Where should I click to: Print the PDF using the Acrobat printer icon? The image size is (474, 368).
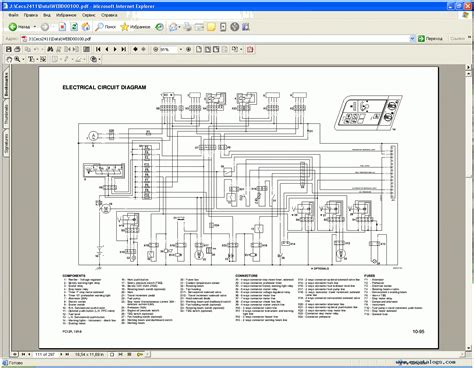(17, 49)
